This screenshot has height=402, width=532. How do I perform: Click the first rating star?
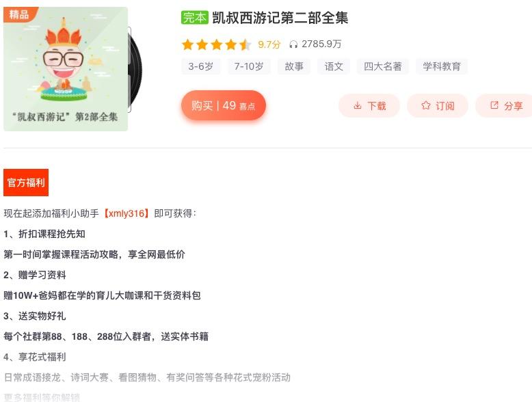click(187, 44)
